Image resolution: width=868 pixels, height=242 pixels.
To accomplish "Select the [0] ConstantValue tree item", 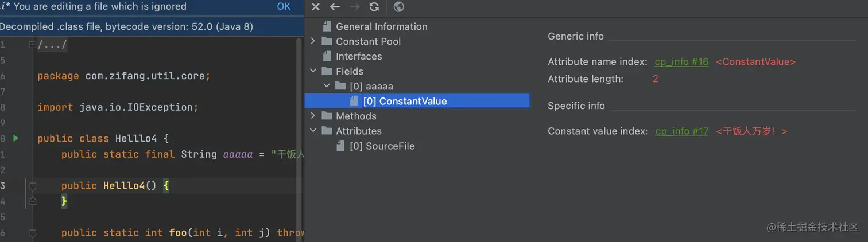I will pos(405,101).
